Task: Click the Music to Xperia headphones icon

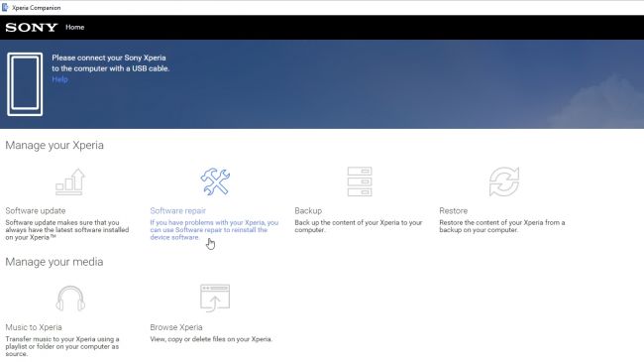Action: point(70,299)
